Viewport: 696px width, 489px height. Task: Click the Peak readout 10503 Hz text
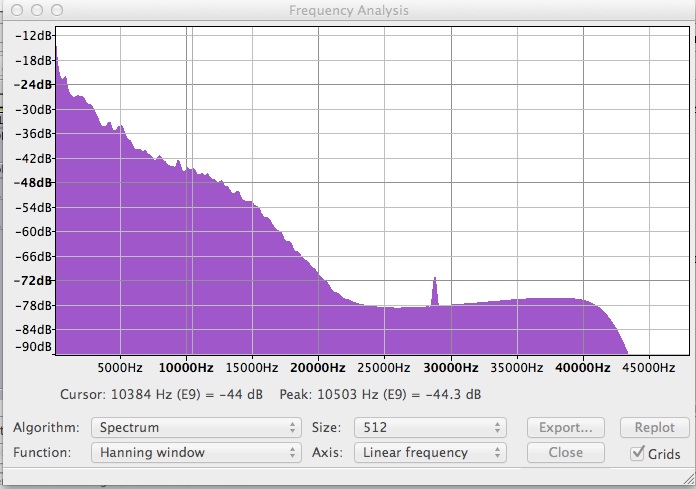tap(380, 394)
